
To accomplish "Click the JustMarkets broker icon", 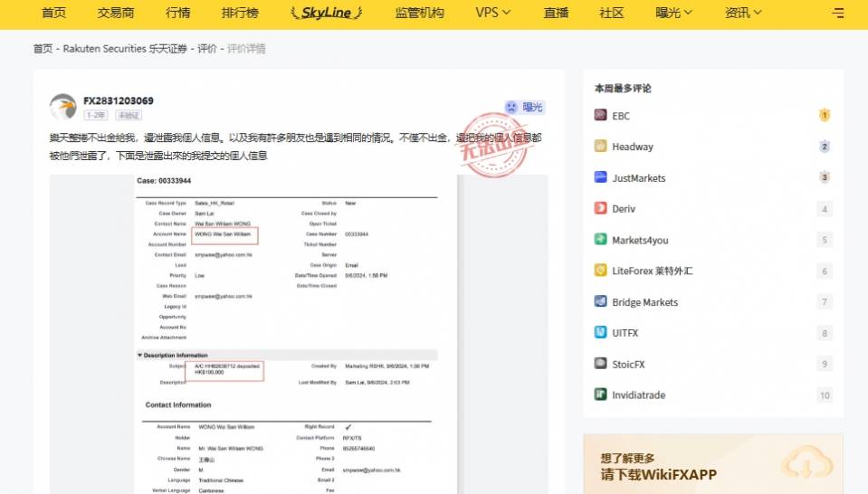I will coord(601,177).
